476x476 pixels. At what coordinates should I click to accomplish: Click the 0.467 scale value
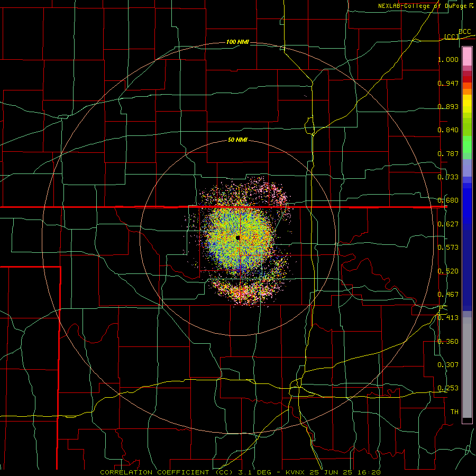tap(448, 294)
